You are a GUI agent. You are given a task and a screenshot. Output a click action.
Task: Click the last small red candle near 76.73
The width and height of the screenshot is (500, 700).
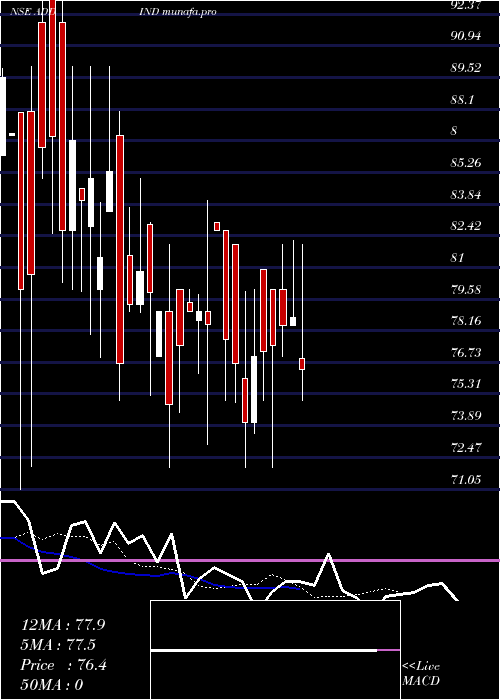click(302, 364)
